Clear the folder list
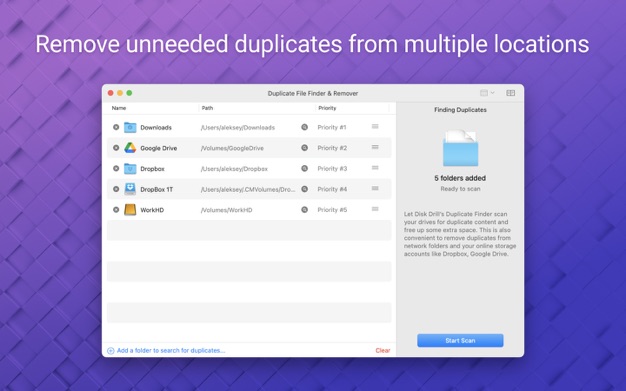The height and width of the screenshot is (391, 626). click(382, 351)
